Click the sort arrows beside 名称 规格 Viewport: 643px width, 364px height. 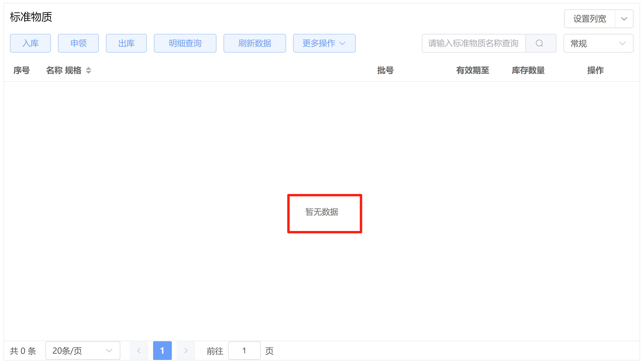pyautogui.click(x=89, y=70)
